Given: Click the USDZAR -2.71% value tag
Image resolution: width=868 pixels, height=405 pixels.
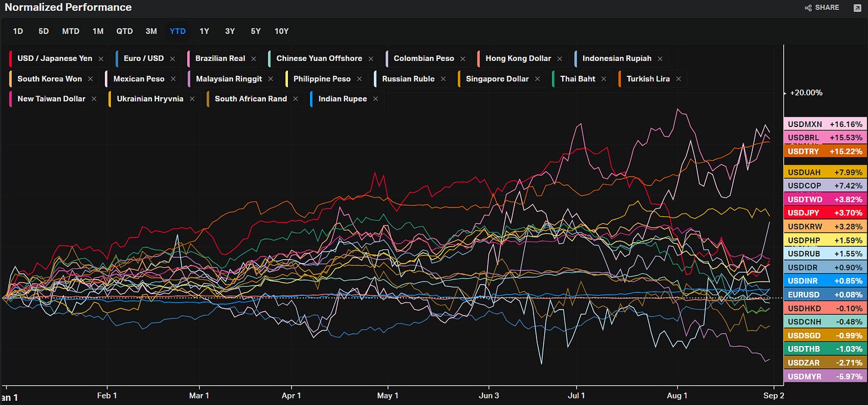Looking at the screenshot, I should (x=826, y=363).
